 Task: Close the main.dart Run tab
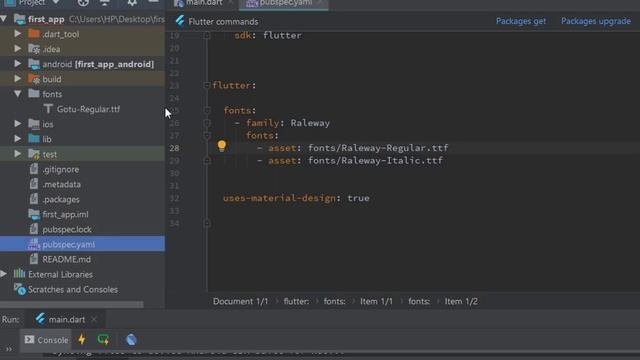(94, 319)
